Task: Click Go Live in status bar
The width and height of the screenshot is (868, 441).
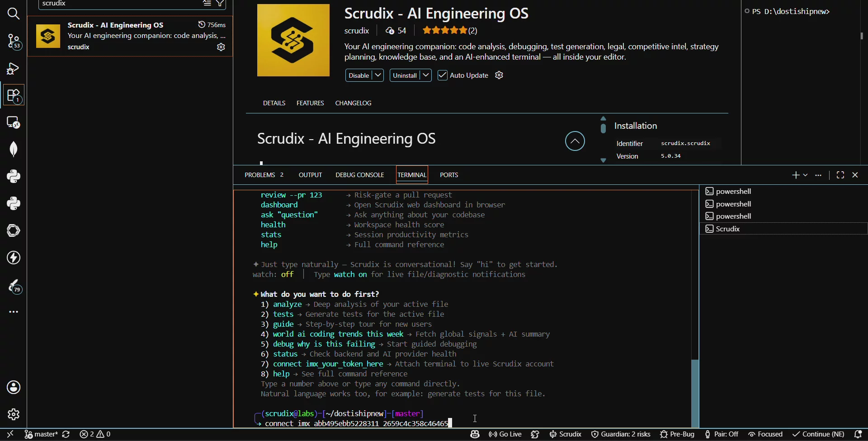Action: click(505, 434)
